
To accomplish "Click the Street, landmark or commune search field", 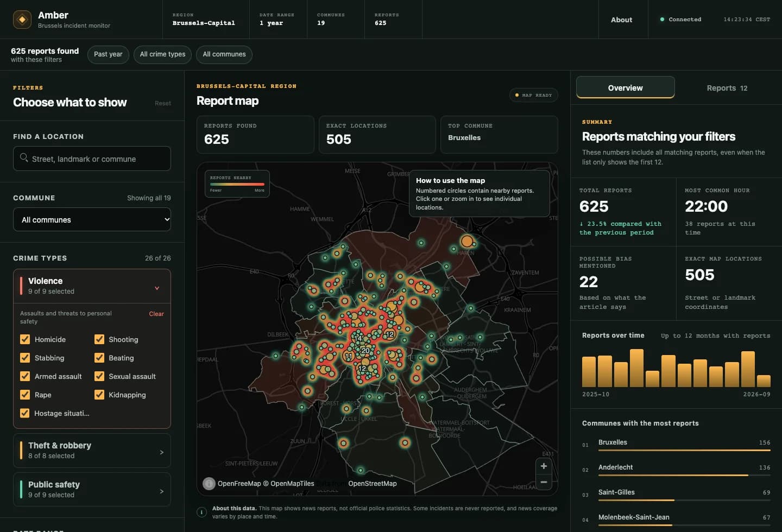I will pos(92,159).
